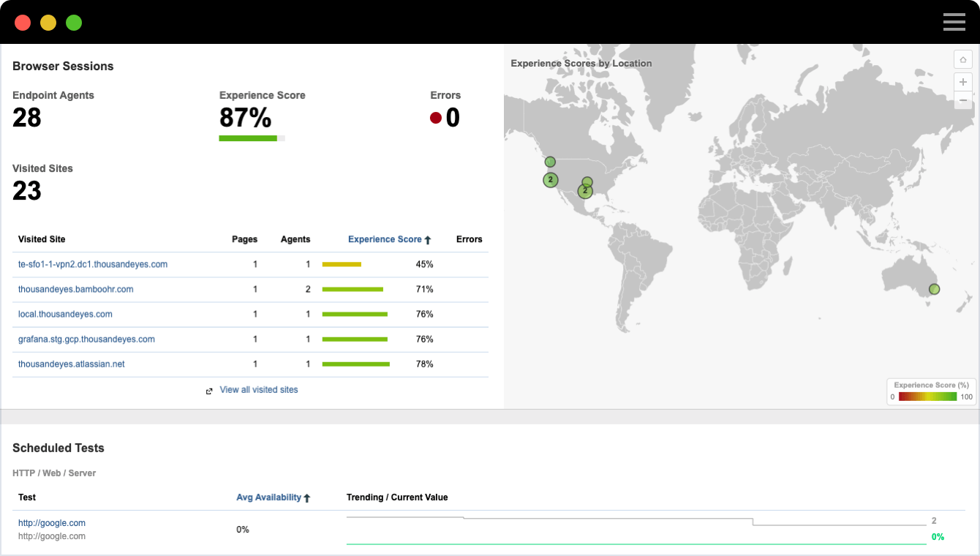Open View all visited sites link

tap(259, 390)
